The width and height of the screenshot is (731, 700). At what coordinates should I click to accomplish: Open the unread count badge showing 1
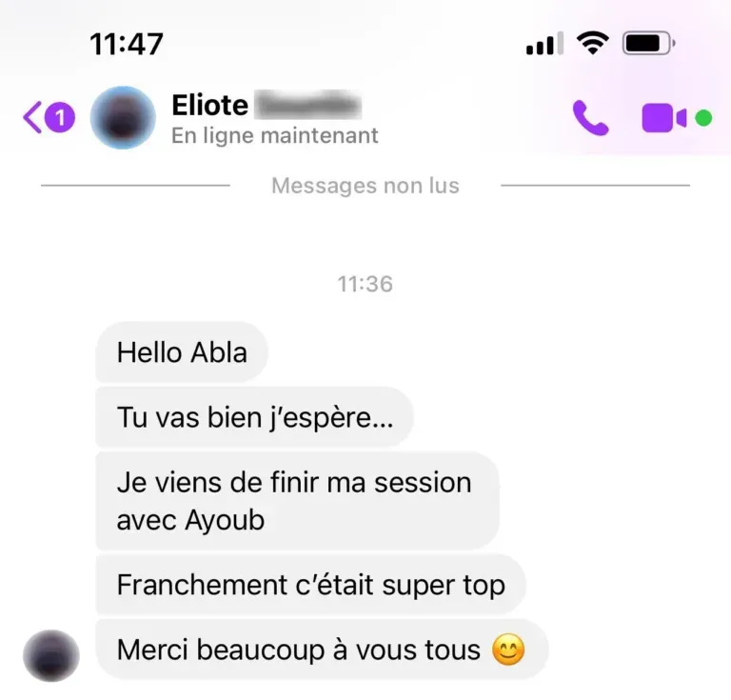(60, 117)
